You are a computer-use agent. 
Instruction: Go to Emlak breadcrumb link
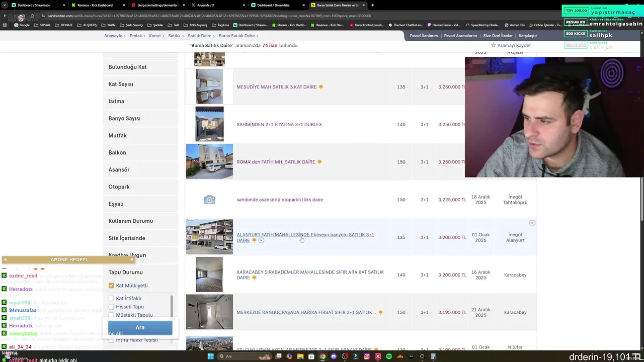135,36
